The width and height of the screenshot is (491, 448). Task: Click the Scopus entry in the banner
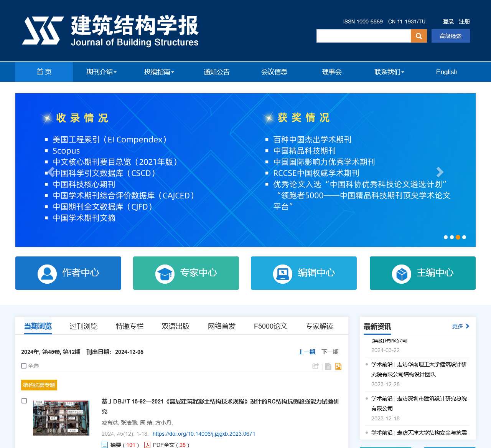(x=66, y=151)
